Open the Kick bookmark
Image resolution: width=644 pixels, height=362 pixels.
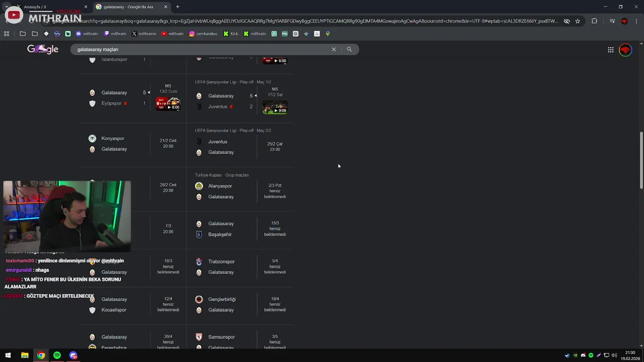(x=231, y=34)
